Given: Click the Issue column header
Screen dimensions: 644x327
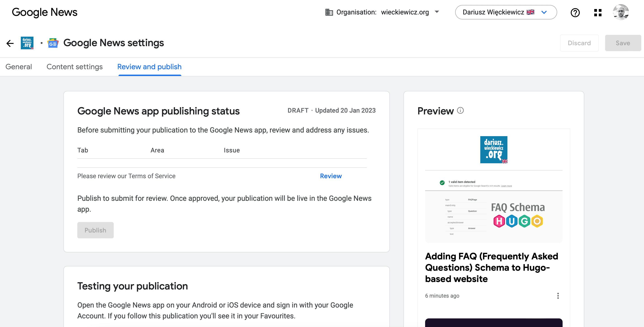Looking at the screenshot, I should [232, 150].
